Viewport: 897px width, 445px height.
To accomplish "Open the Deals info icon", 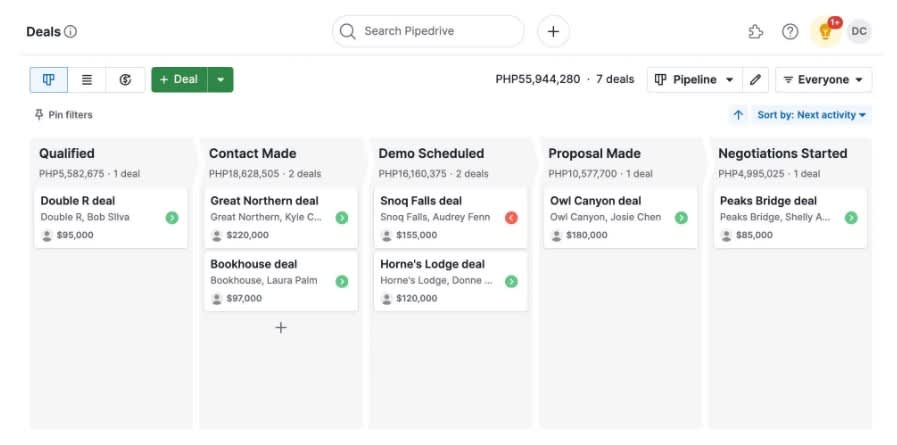I will [x=70, y=31].
